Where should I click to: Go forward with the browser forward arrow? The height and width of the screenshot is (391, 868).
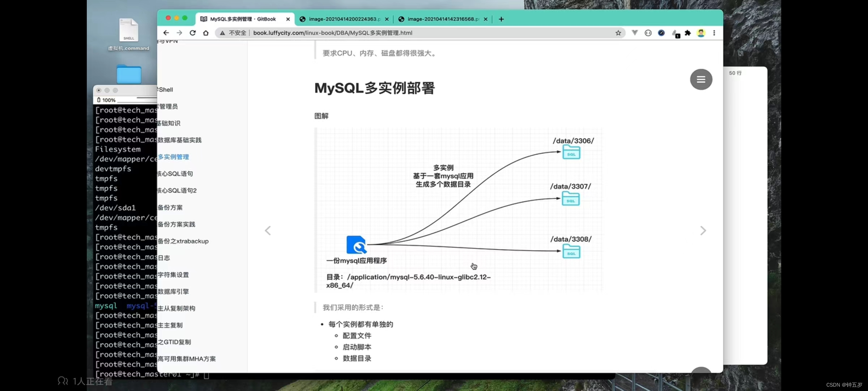tap(179, 33)
